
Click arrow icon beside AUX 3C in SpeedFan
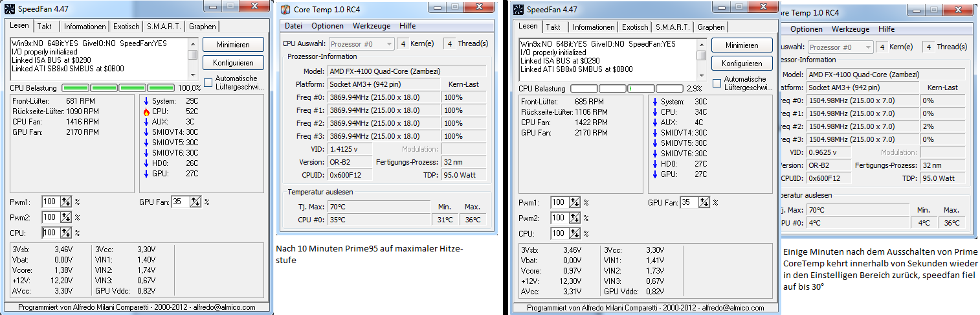[x=146, y=122]
